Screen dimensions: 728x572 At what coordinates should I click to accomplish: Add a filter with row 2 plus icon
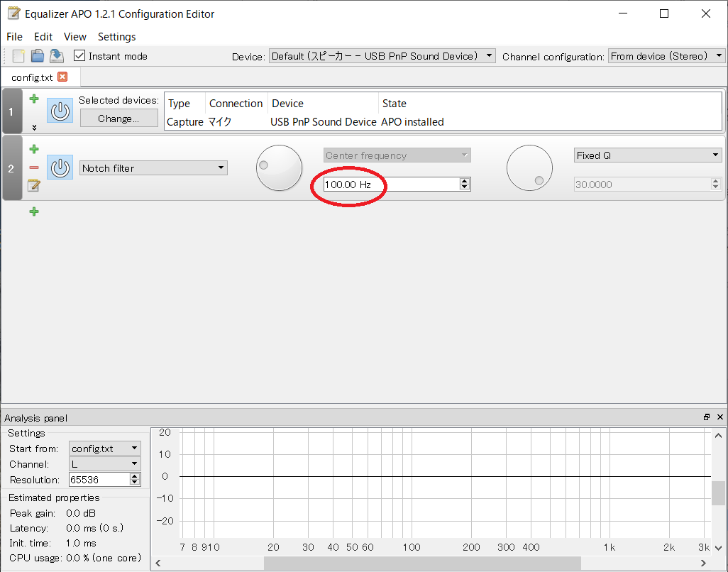tap(34, 149)
